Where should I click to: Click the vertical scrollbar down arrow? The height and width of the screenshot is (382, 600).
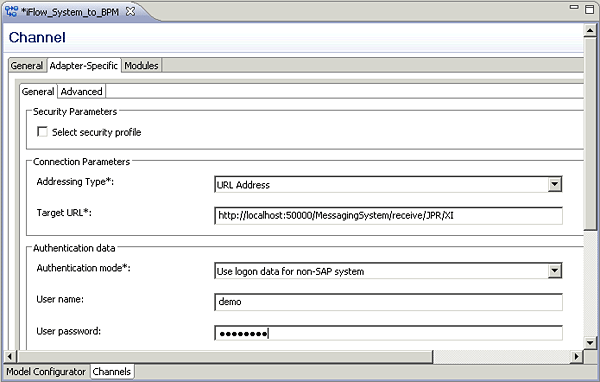[590, 343]
